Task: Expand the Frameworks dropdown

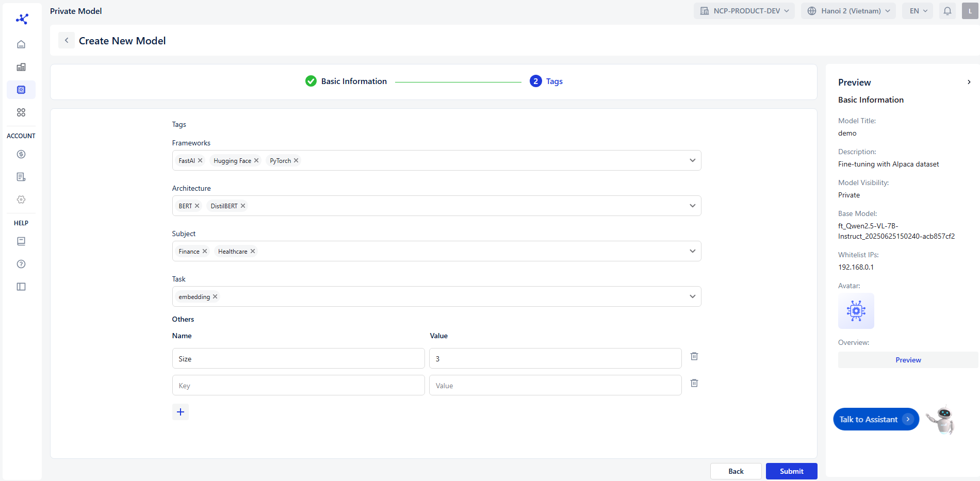Action: (692, 160)
